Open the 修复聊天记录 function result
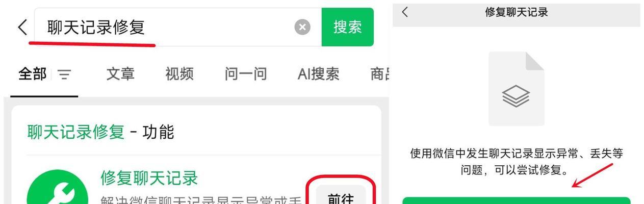Screen dimensions: 644x204 [149, 178]
